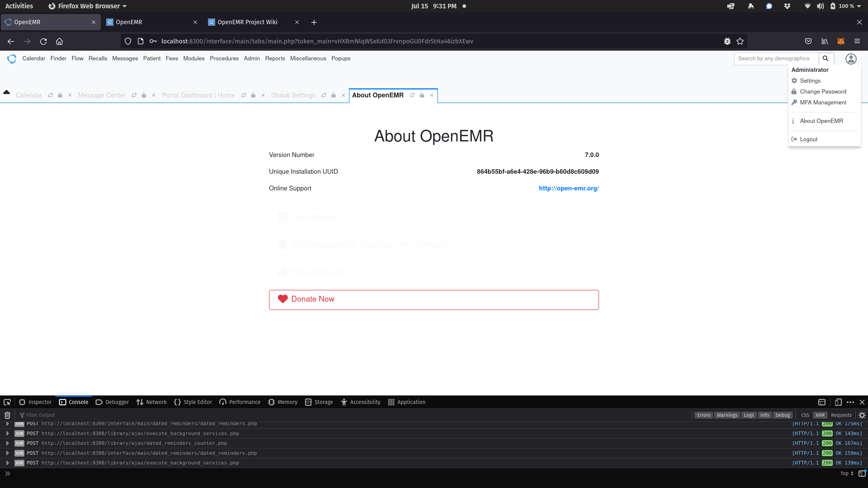
Task: Reload the About OpenEMR tab refresh icon
Action: tap(412, 95)
